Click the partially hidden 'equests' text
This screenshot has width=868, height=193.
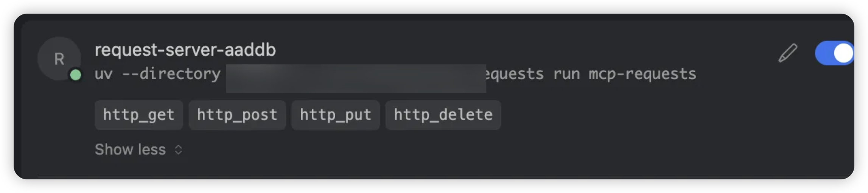(515, 74)
